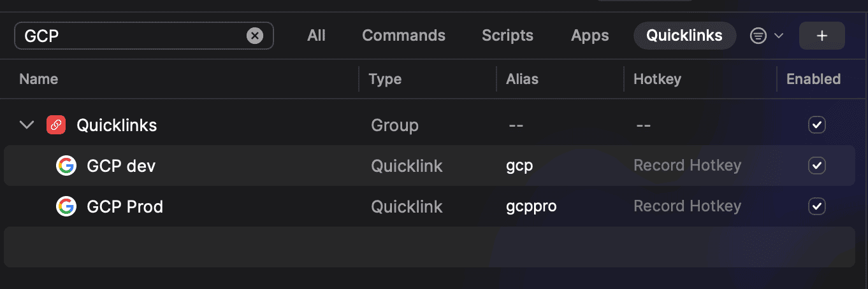Switch to the Commands tab

click(403, 36)
